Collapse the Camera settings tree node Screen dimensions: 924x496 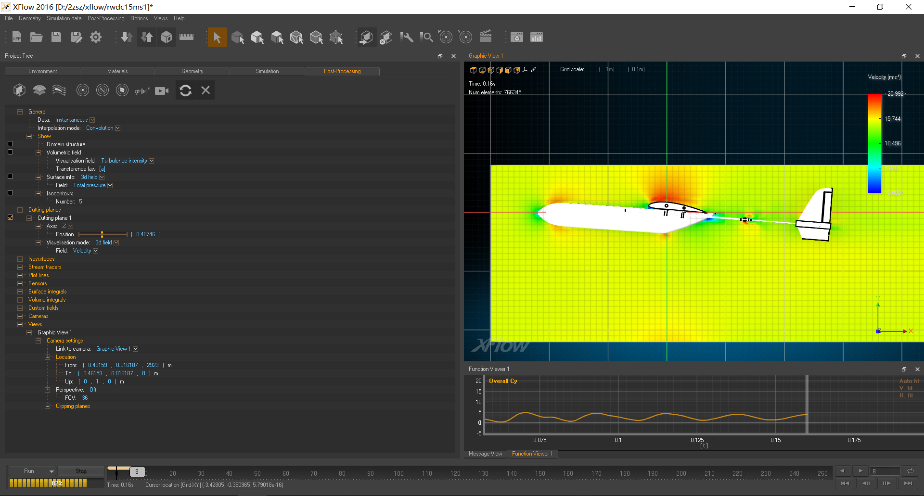click(38, 340)
